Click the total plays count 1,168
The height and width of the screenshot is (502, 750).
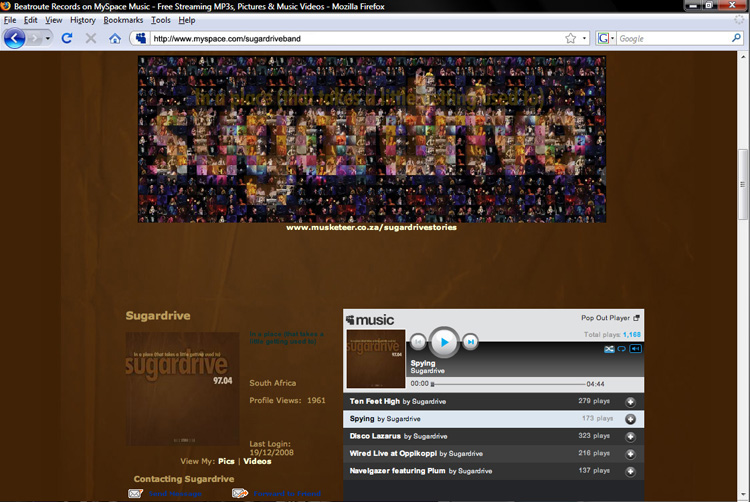tap(631, 335)
